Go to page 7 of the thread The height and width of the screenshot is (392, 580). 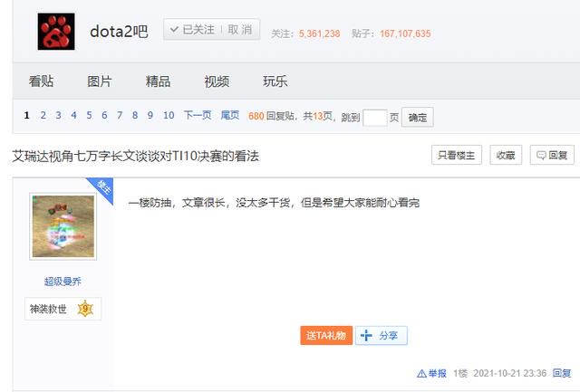tap(120, 115)
